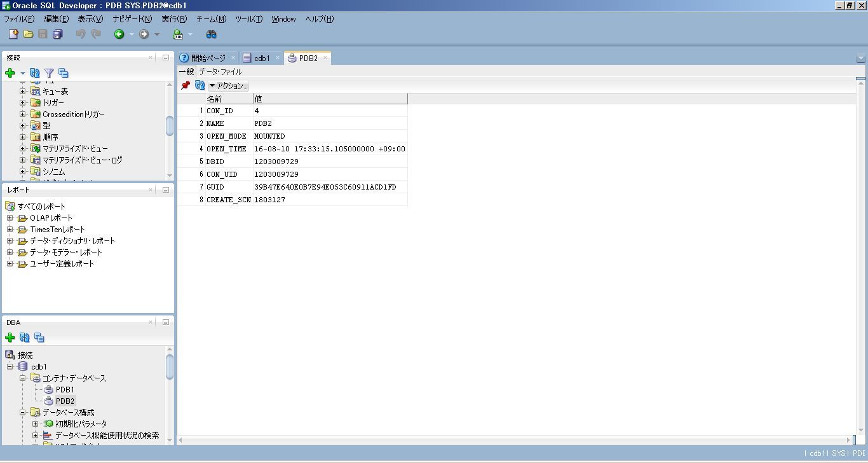Expand the OLAPレポート folder
Screen dimensions: 868x463
point(10,218)
